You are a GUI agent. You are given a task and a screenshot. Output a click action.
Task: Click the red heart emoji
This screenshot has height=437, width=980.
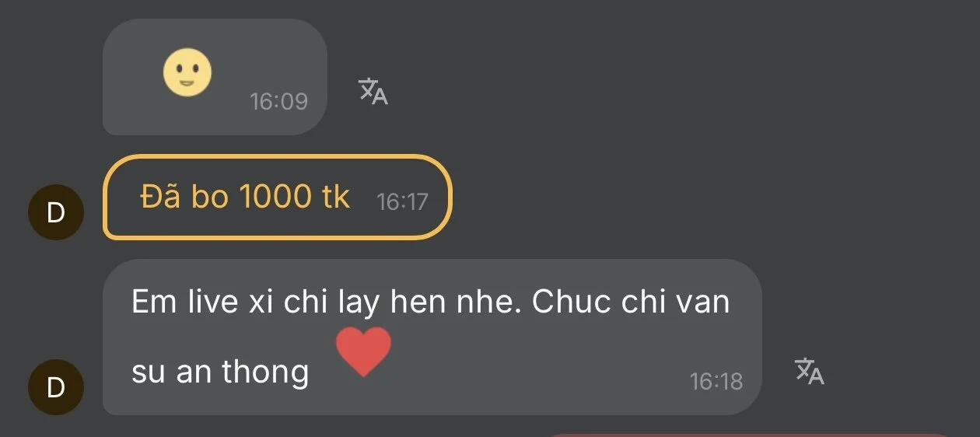pyautogui.click(x=363, y=351)
